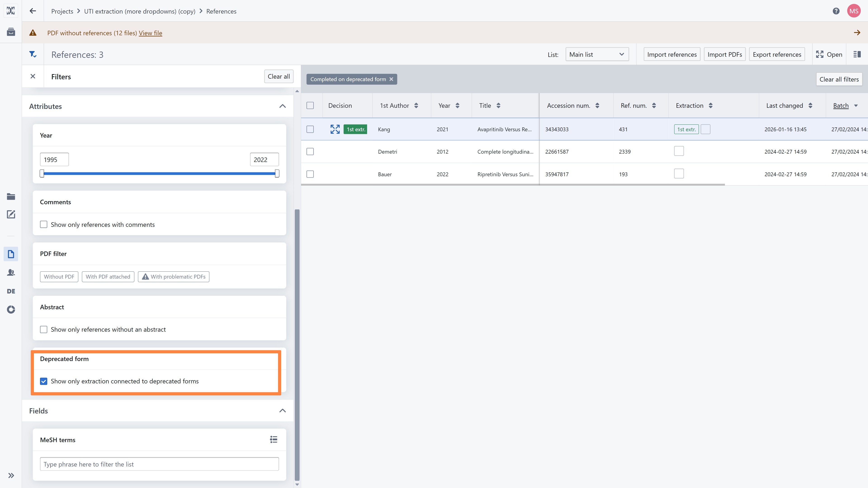Click the DE sidebar icon

click(x=11, y=291)
